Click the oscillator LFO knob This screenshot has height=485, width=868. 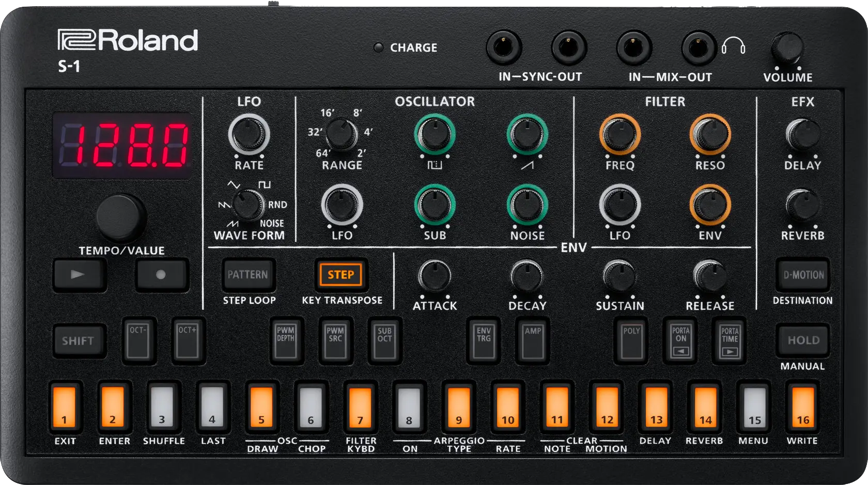[x=342, y=205]
